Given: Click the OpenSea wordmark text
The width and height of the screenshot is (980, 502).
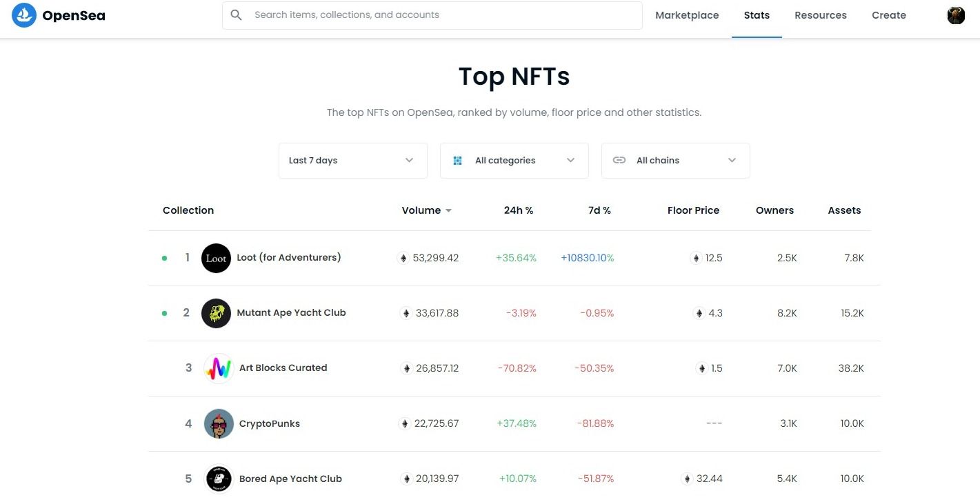Looking at the screenshot, I should click(74, 15).
